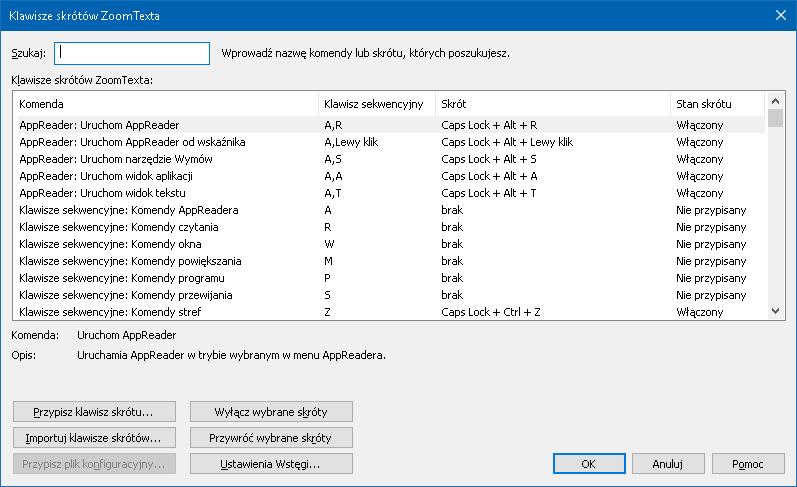Image resolution: width=797 pixels, height=487 pixels.
Task: Sort by the Klawisz sekwencyjny column header
Action: click(x=377, y=104)
